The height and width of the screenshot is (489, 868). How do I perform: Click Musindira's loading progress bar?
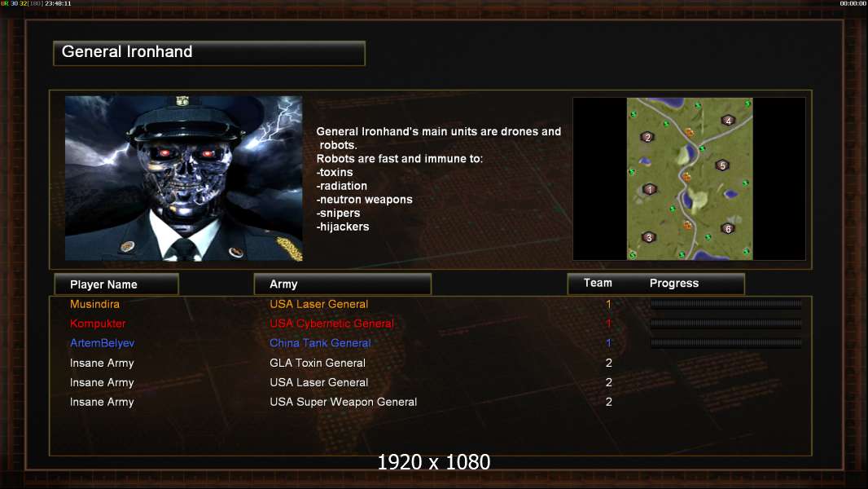coord(726,303)
